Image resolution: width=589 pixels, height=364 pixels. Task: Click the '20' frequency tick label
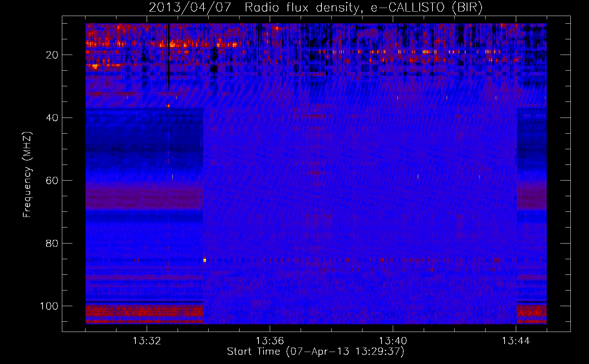point(52,55)
